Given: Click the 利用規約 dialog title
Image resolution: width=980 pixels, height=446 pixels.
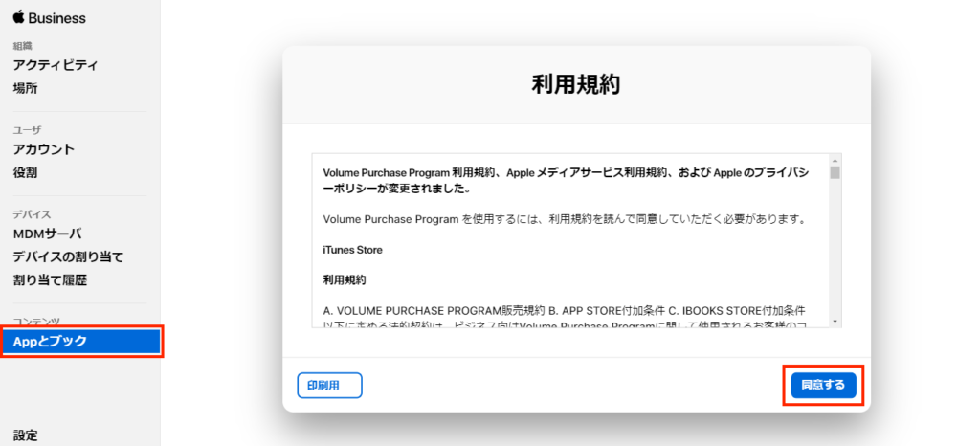Looking at the screenshot, I should tap(576, 84).
